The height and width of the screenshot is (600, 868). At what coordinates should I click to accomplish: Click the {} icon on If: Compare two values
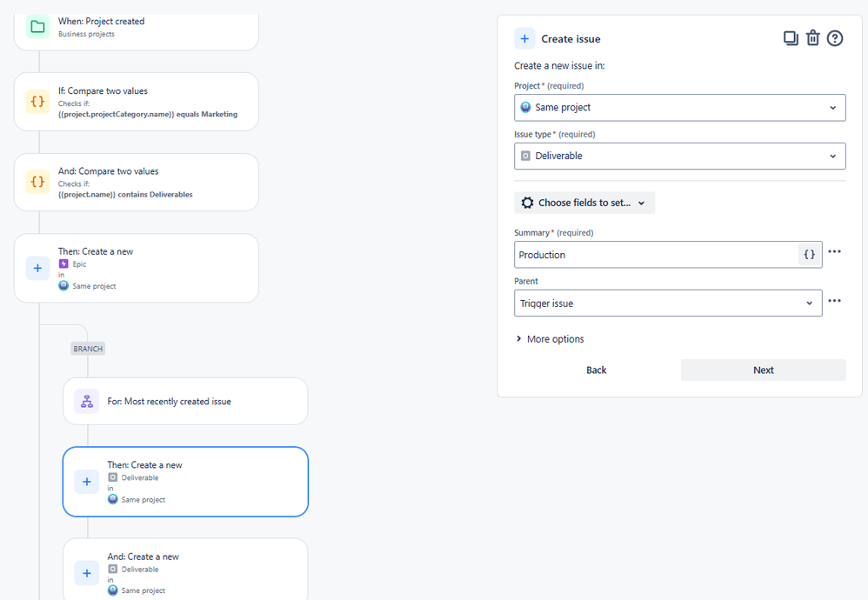36,102
